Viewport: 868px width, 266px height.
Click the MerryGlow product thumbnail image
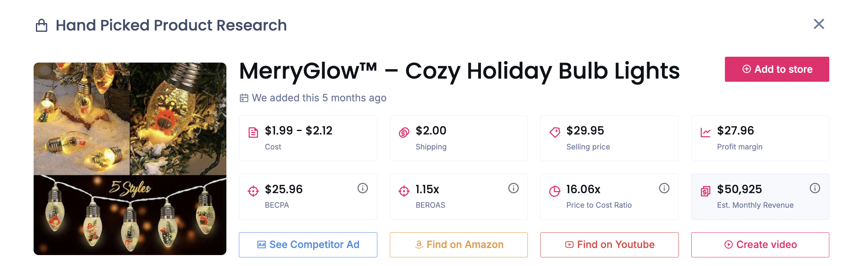(130, 158)
